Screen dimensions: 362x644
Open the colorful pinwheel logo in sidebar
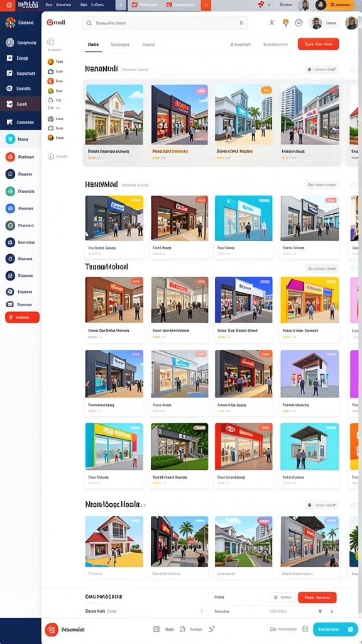[10, 23]
